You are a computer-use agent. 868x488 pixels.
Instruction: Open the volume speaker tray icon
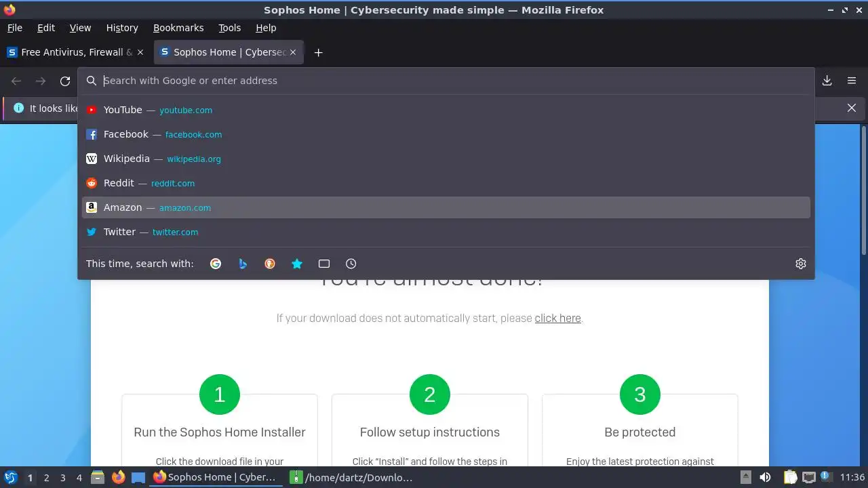(x=765, y=477)
